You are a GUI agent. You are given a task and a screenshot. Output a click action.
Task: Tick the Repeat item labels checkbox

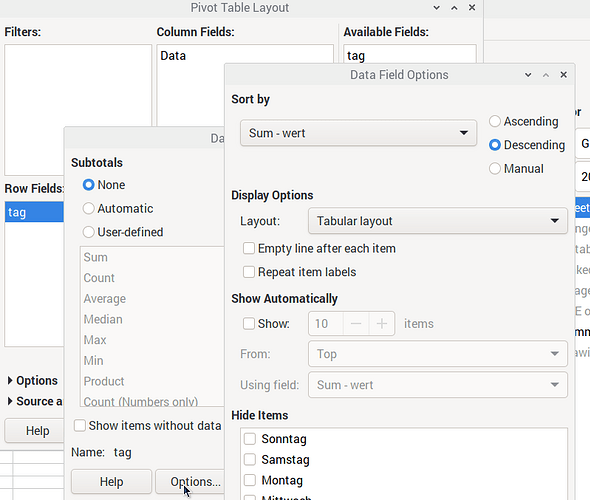(300, 272)
